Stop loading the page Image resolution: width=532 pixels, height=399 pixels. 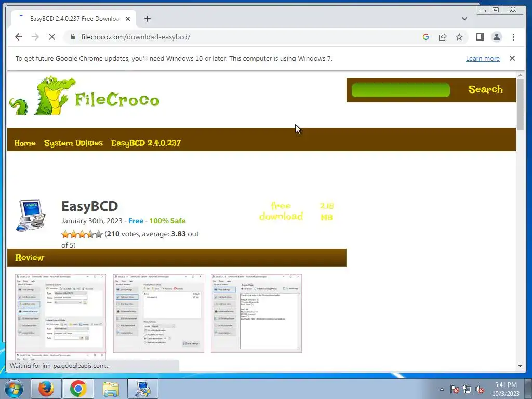(x=52, y=37)
